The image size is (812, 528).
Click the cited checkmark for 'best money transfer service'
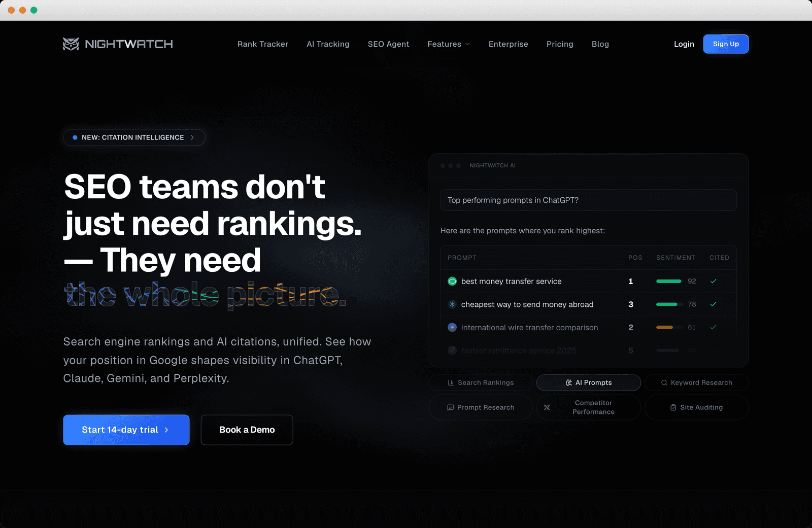click(x=713, y=281)
